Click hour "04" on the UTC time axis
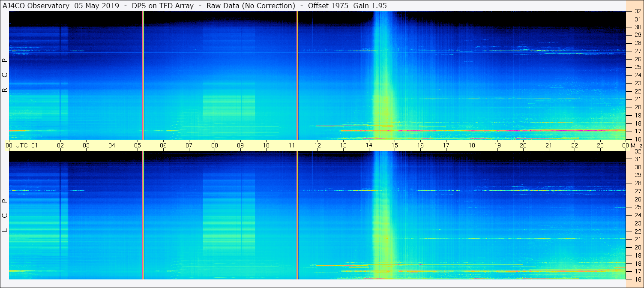 coord(112,145)
